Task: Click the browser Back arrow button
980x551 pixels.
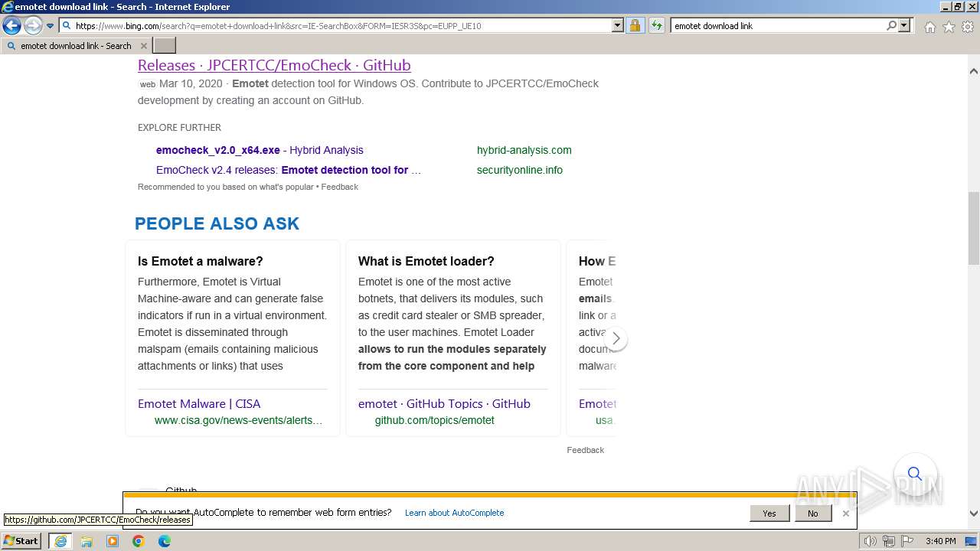Action: (x=11, y=26)
